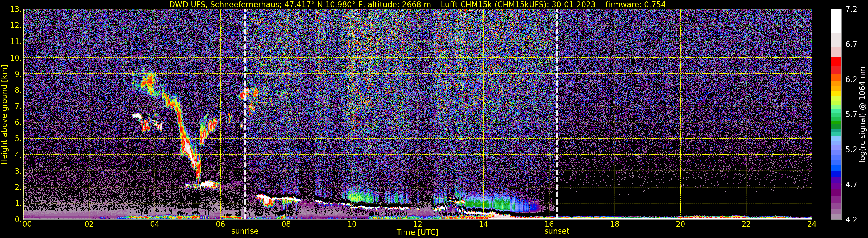Click the time axis tick '22'
The height and width of the screenshot is (238, 868).
click(x=746, y=224)
